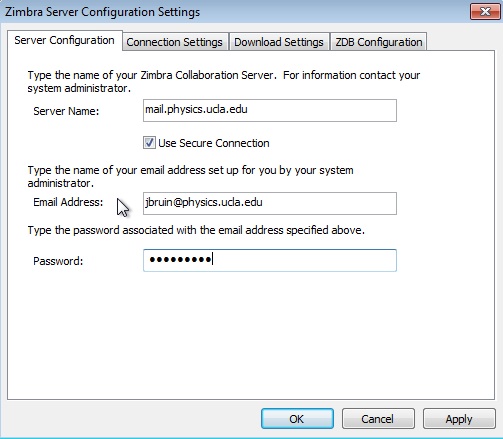503x439 pixels.
Task: Uncheck the Use Secure Connection checkbox
Action: click(x=149, y=143)
